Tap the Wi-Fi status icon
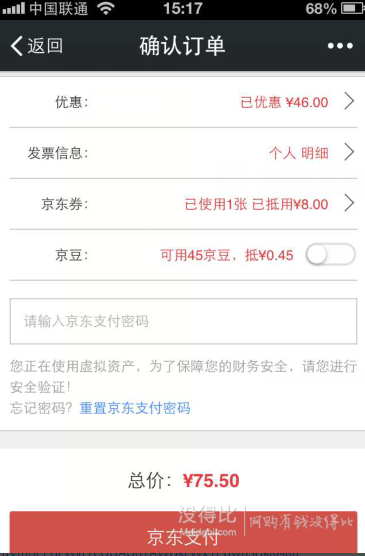This screenshot has height=556, width=365. click(x=105, y=8)
